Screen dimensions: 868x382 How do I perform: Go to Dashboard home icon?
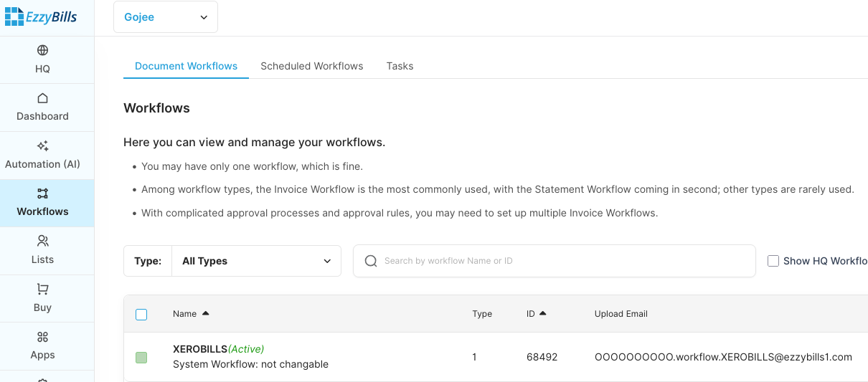pyautogui.click(x=42, y=98)
